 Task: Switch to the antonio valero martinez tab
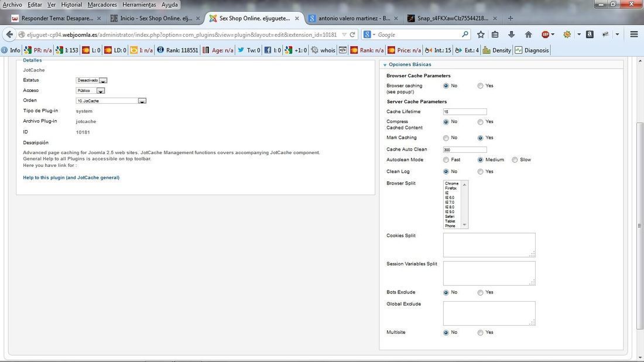353,18
